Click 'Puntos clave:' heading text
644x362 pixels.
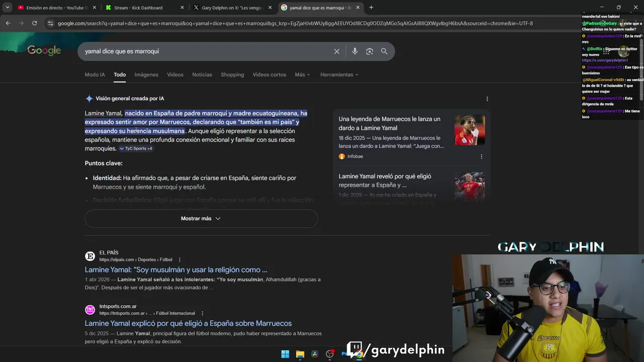(104, 163)
